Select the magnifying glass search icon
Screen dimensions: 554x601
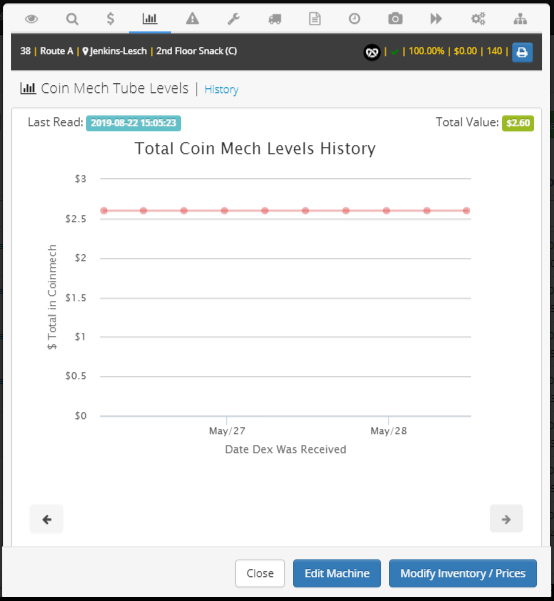pyautogui.click(x=72, y=18)
